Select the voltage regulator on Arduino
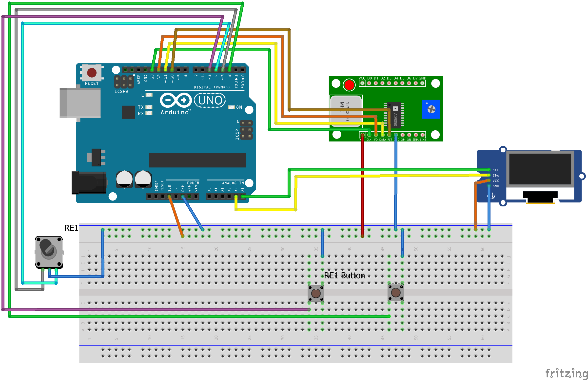Viewport: 588px width, 380px height. pyautogui.click(x=96, y=157)
